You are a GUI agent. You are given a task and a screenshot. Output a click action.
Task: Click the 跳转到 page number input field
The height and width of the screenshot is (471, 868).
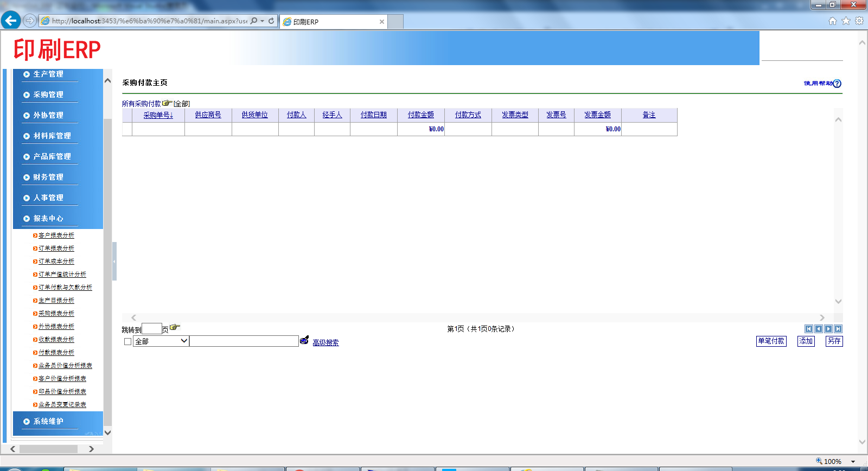[x=151, y=329]
